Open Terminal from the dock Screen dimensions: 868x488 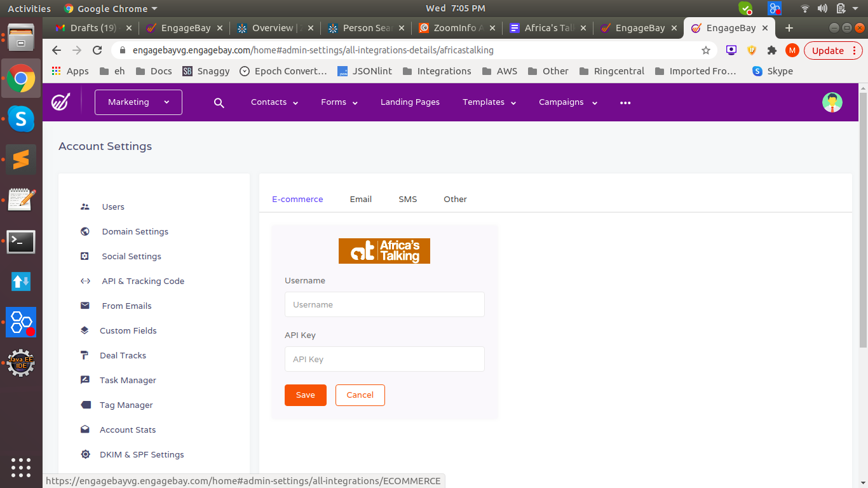(21, 241)
